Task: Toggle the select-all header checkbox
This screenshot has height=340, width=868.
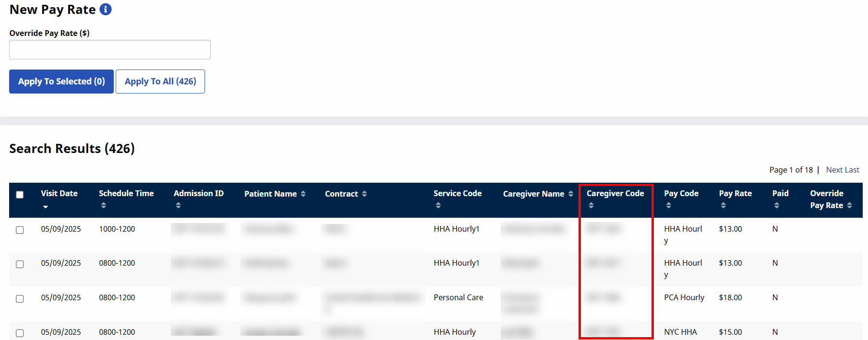Action: (20, 195)
